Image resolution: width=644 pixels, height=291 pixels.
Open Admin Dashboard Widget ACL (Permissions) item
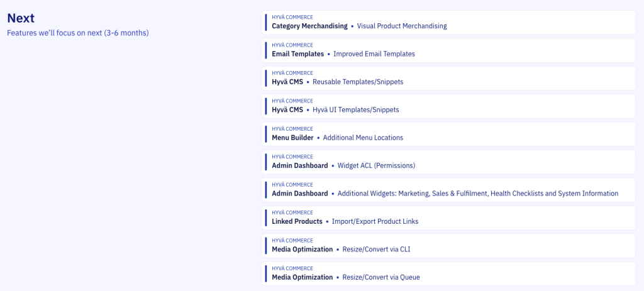pyautogui.click(x=448, y=162)
